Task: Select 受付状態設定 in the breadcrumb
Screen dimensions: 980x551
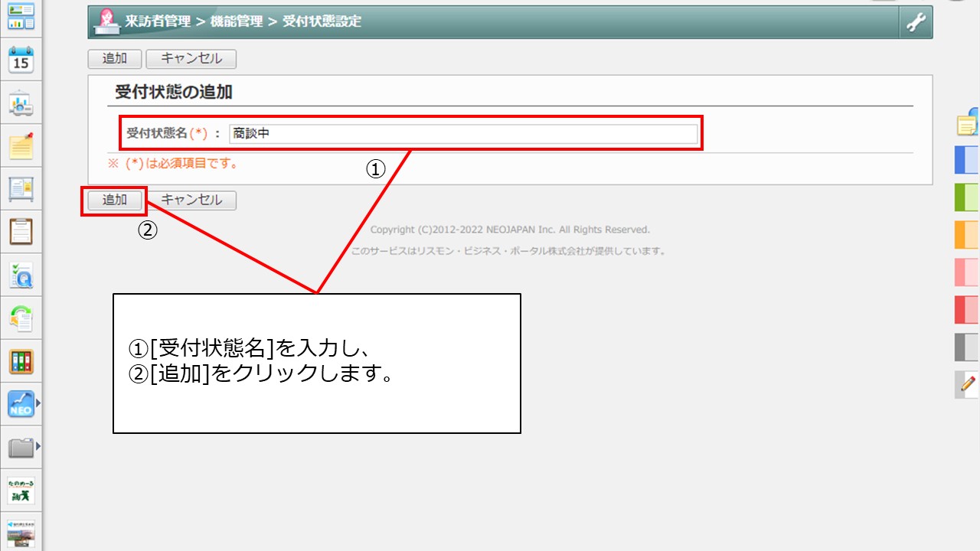Action: 322,22
